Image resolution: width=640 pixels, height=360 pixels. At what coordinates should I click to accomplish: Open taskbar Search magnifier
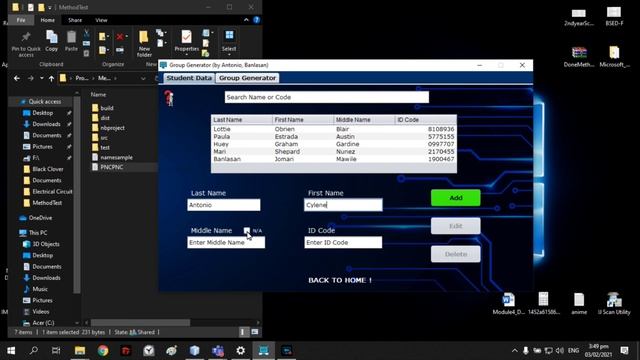[33, 350]
